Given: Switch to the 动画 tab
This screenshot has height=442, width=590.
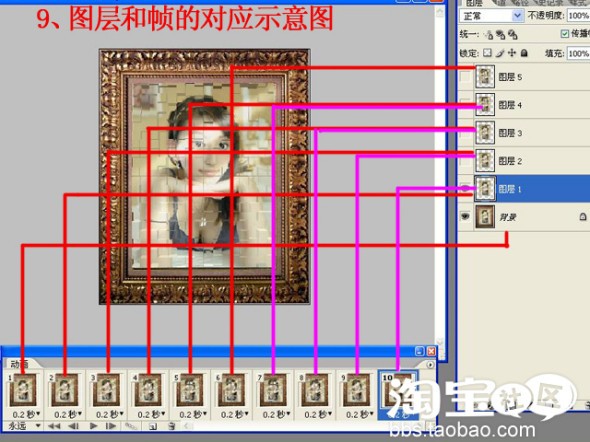Looking at the screenshot, I should point(20,364).
